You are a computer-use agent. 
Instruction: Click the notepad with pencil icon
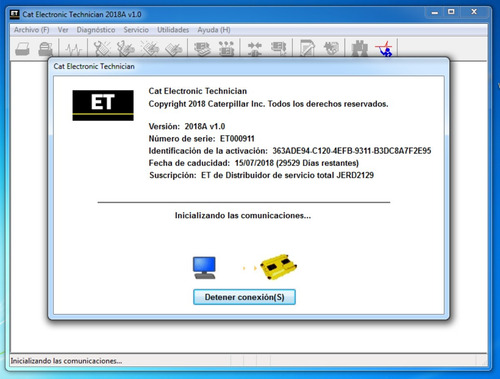(307, 49)
